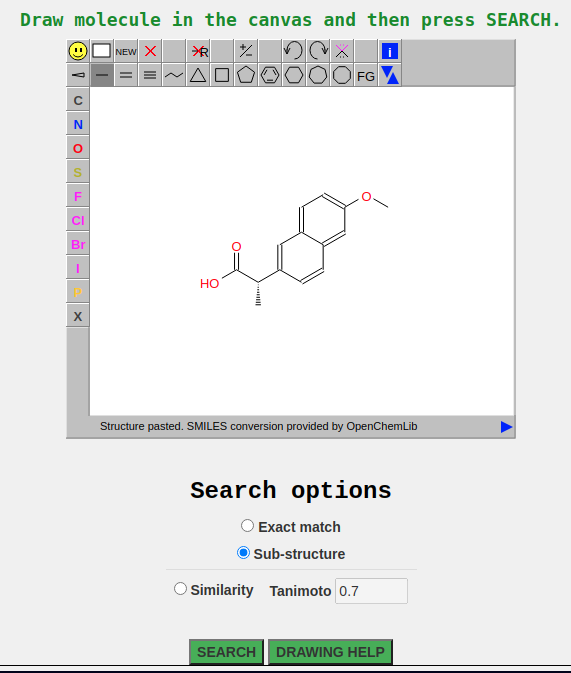Select the red X delete tool
Screen dimensions: 571x673
(x=150, y=52)
